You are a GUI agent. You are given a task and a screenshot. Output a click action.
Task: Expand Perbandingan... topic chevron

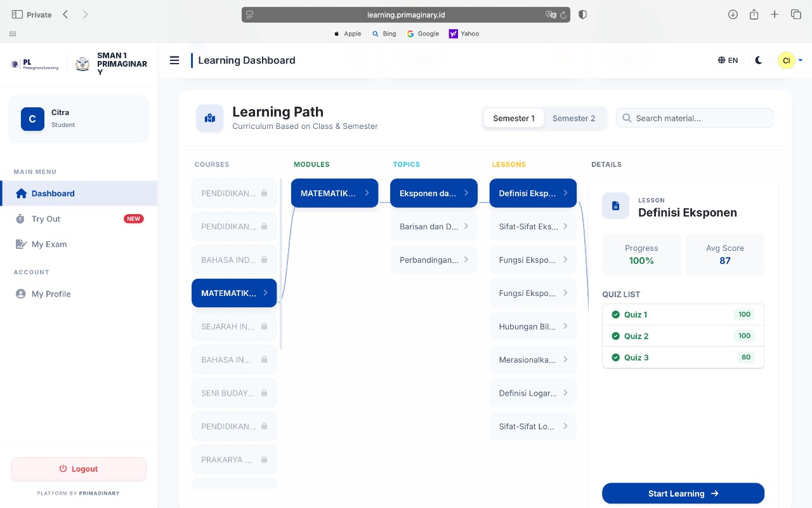pyautogui.click(x=466, y=259)
